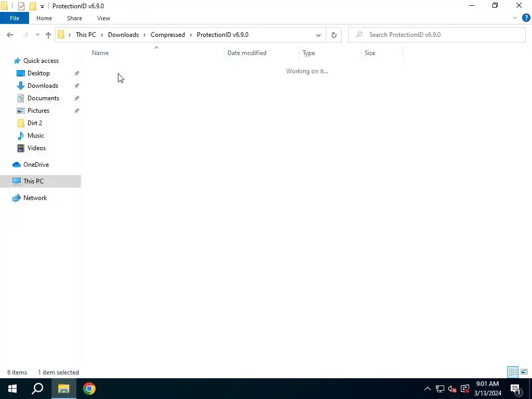Screen dimensions: 532x399
Task: Expand the ribbon with the chevron
Action: click(515, 18)
